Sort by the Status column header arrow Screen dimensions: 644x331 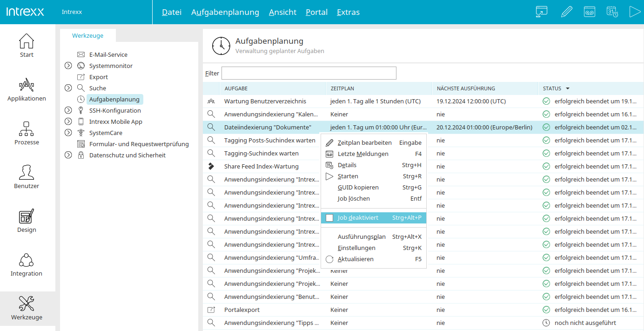pos(568,88)
